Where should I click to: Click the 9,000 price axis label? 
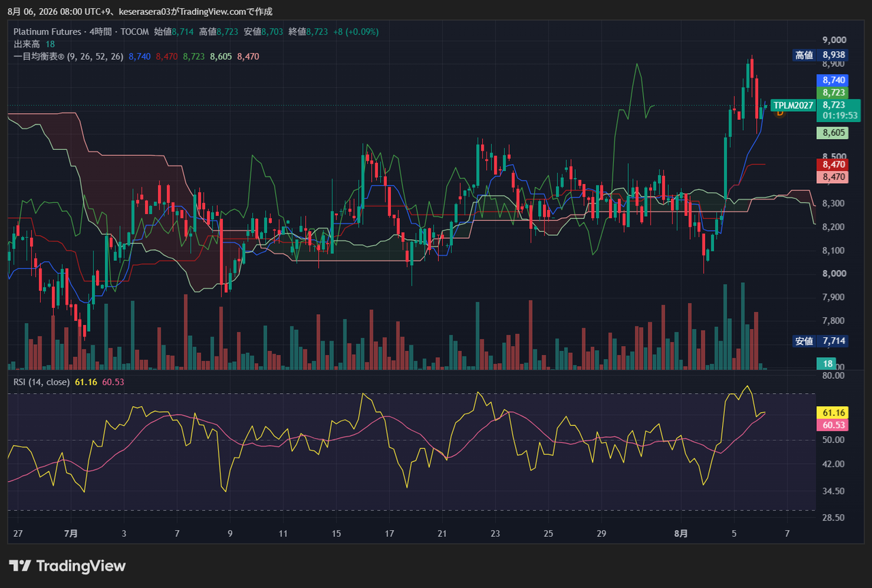(x=834, y=40)
